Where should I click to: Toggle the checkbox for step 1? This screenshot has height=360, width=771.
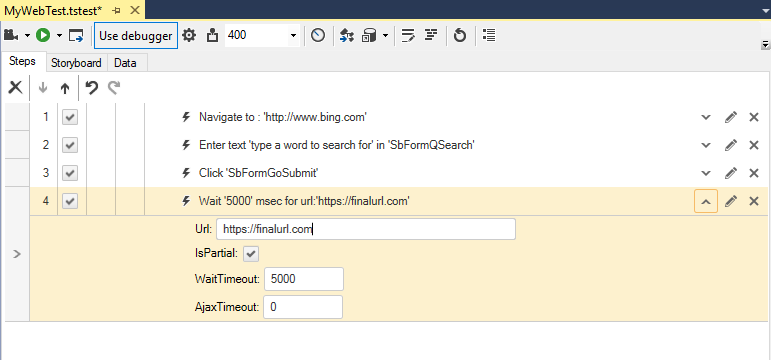(x=70, y=117)
